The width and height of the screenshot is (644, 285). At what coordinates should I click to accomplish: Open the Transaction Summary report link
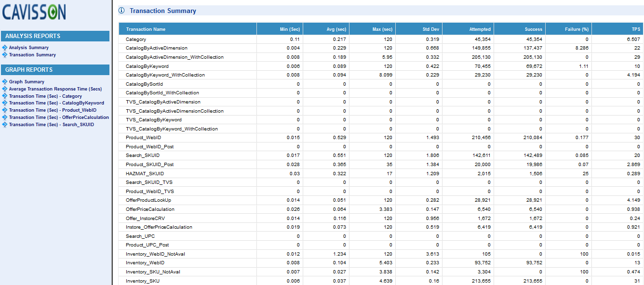coord(32,55)
